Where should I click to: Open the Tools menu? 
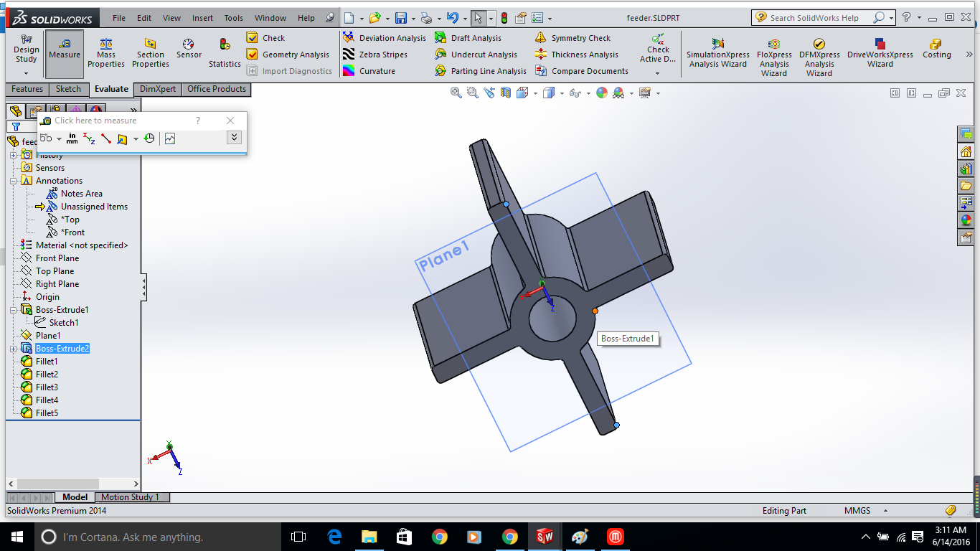pos(234,18)
